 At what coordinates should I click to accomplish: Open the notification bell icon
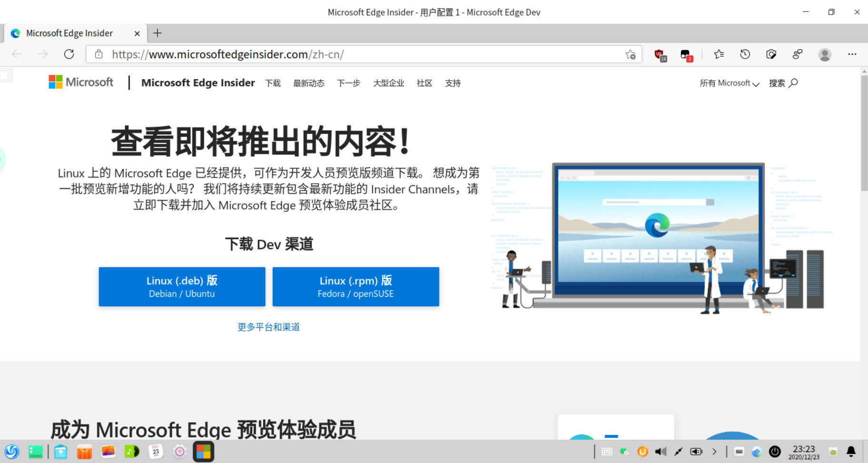coord(851,452)
